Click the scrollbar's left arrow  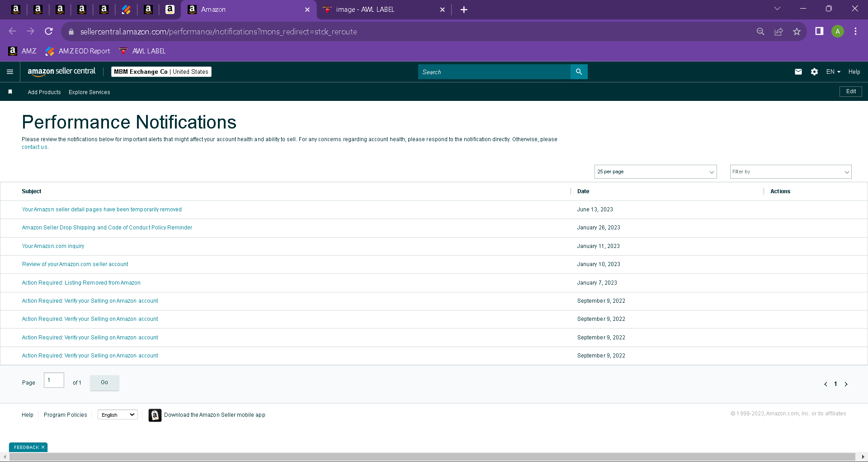click(x=5, y=457)
